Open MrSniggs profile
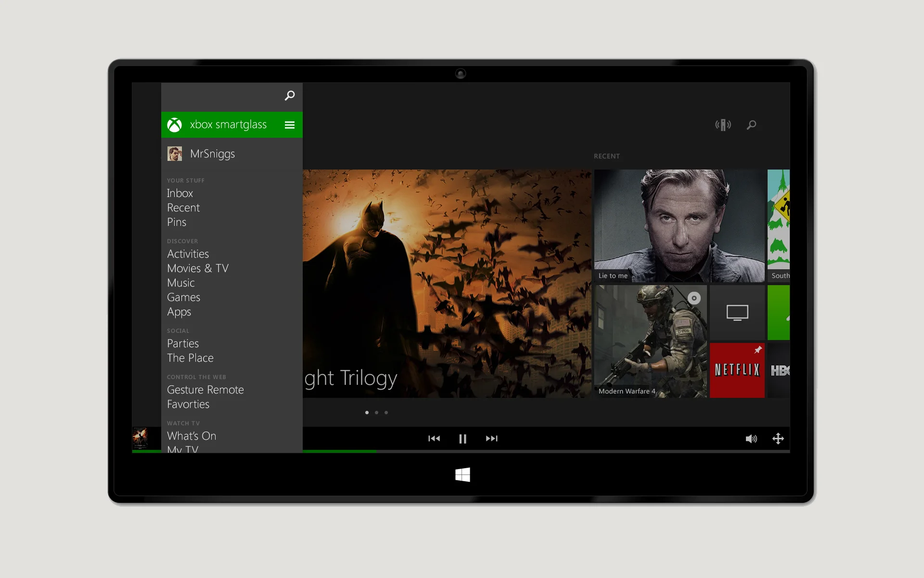The width and height of the screenshot is (924, 578). 212,154
